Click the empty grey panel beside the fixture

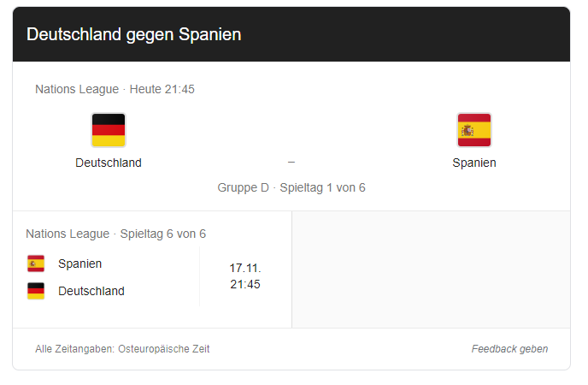[x=431, y=269]
